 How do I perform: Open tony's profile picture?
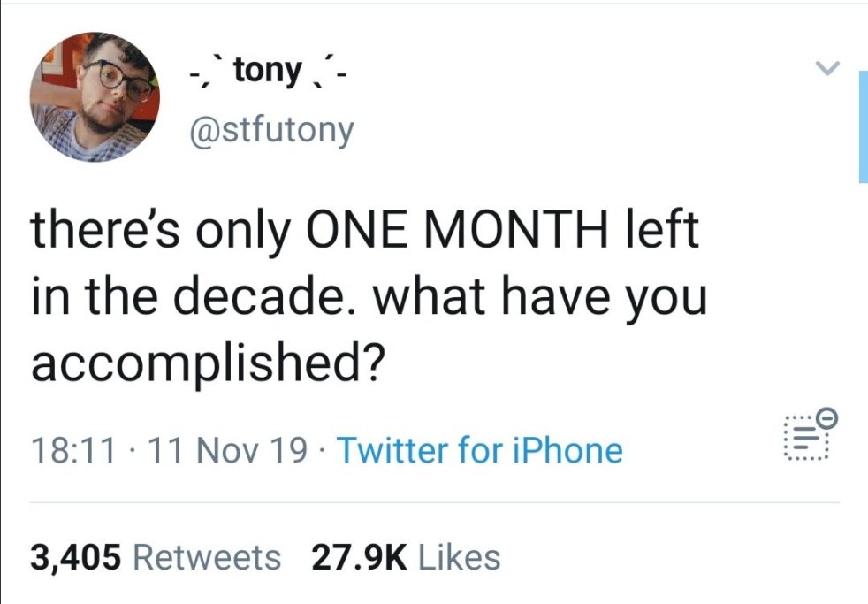pos(95,96)
